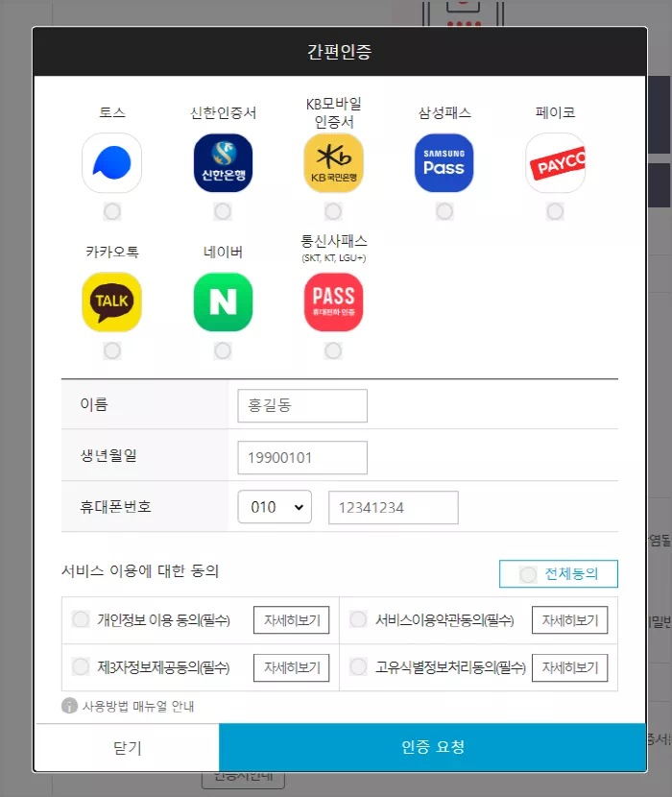The height and width of the screenshot is (797, 672).
Task: Click the 토스 label text
Action: [x=111, y=112]
